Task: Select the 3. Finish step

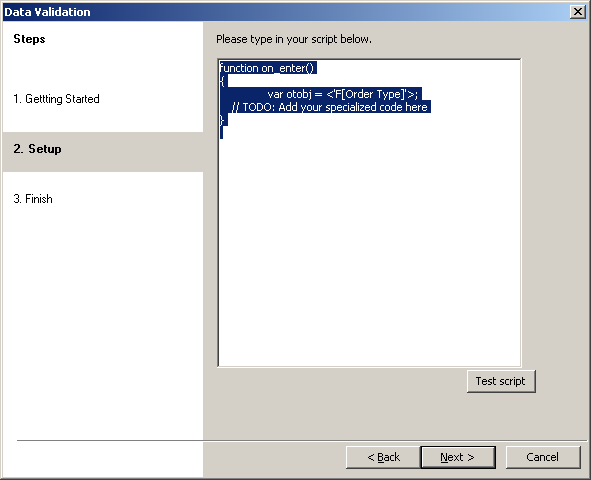Action: 33,199
